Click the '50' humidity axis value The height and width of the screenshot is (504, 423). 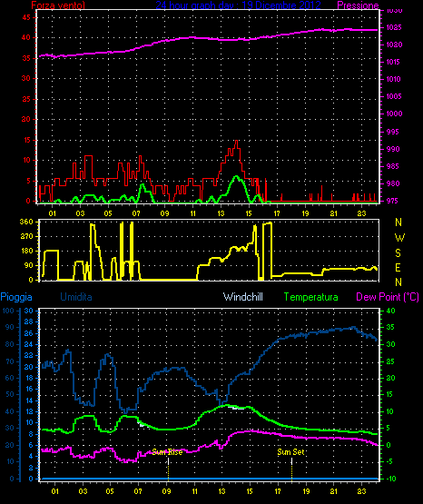[10, 394]
